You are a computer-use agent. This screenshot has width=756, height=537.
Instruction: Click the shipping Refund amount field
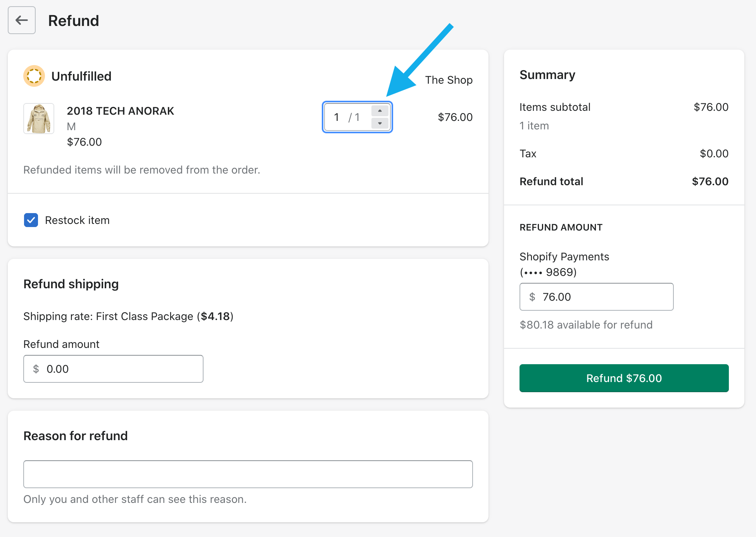click(x=113, y=369)
